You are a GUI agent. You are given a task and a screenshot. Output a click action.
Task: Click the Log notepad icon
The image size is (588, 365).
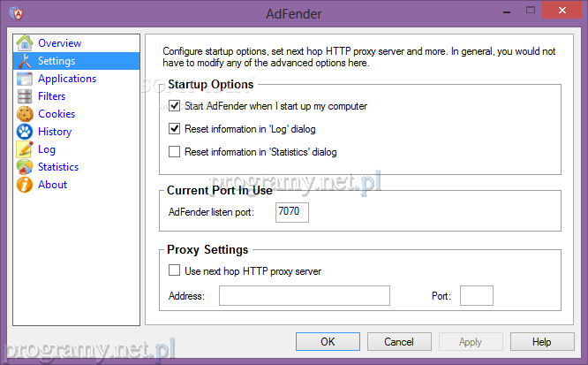pyautogui.click(x=24, y=149)
